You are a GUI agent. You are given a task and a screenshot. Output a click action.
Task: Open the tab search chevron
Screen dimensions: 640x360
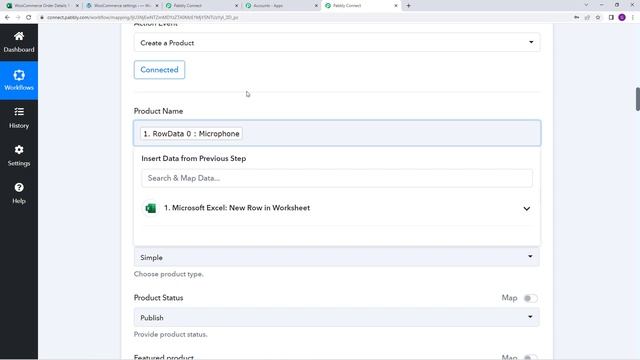586,5
